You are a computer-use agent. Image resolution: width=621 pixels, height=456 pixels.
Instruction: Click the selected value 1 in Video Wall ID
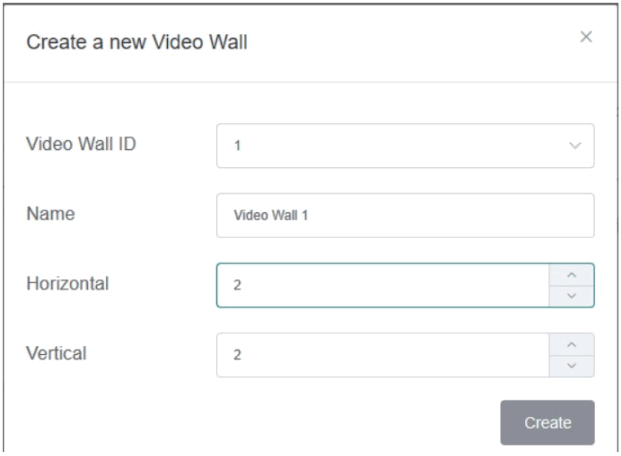tap(238, 146)
